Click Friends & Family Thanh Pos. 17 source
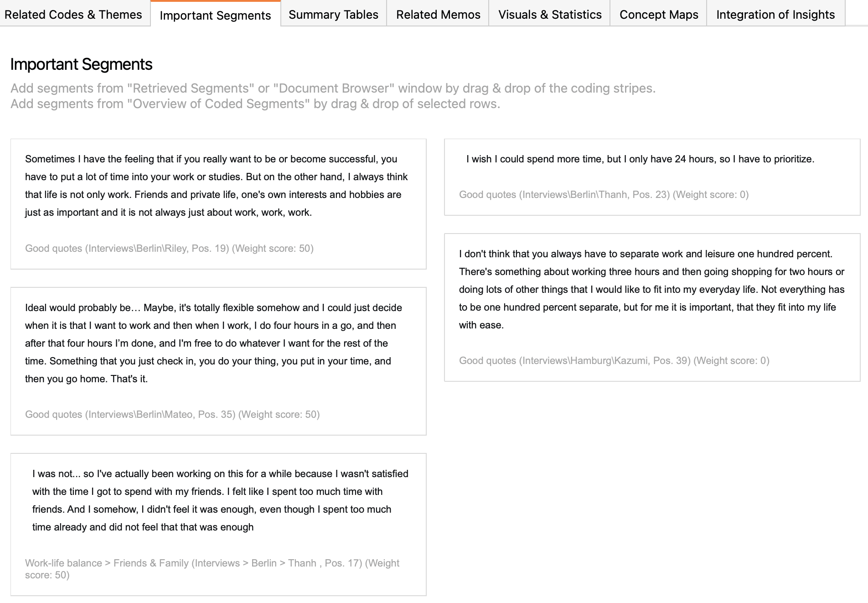The width and height of the screenshot is (868, 603). pos(212,569)
